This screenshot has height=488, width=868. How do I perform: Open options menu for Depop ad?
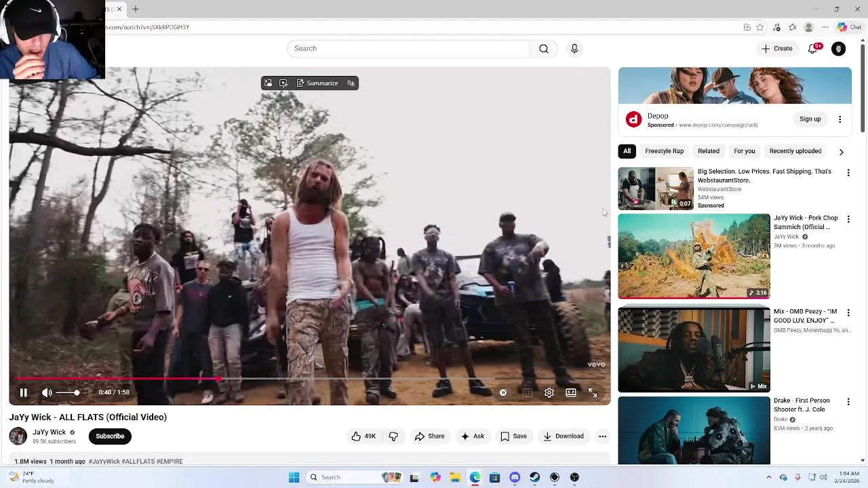(840, 119)
